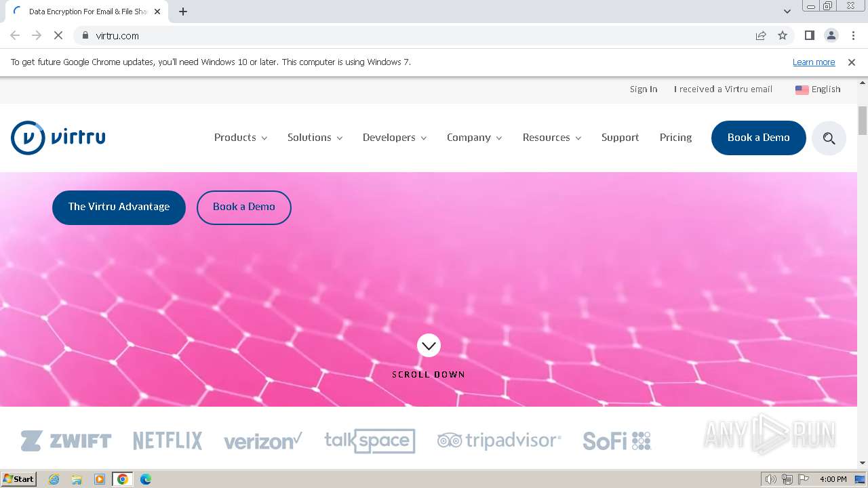Viewport: 868px width, 488px height.
Task: Click I received a Virtru email
Action: [x=723, y=89]
